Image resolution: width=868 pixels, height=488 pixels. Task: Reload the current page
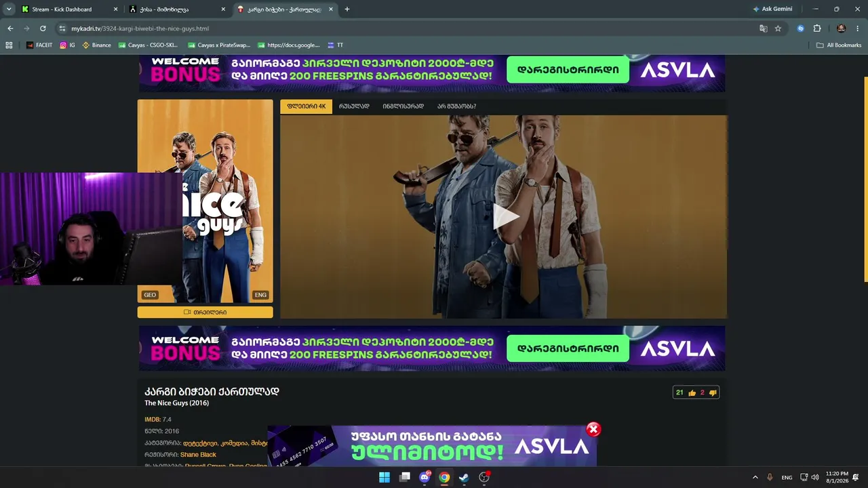coord(43,28)
